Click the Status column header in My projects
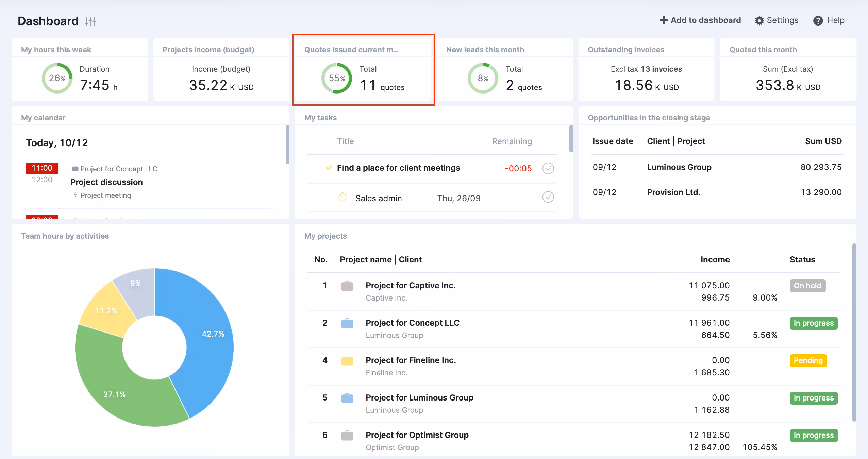Viewport: 868px width, 459px height. (802, 260)
